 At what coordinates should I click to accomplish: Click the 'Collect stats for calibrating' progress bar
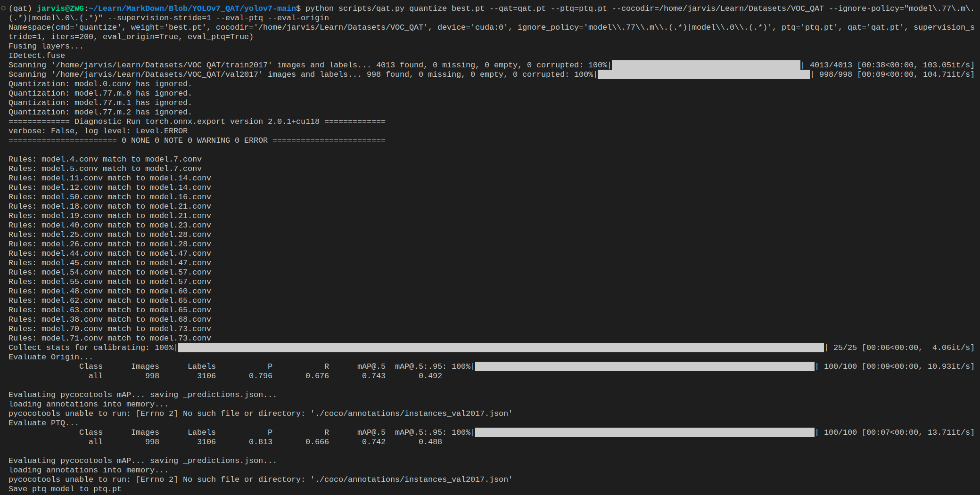(x=501, y=348)
